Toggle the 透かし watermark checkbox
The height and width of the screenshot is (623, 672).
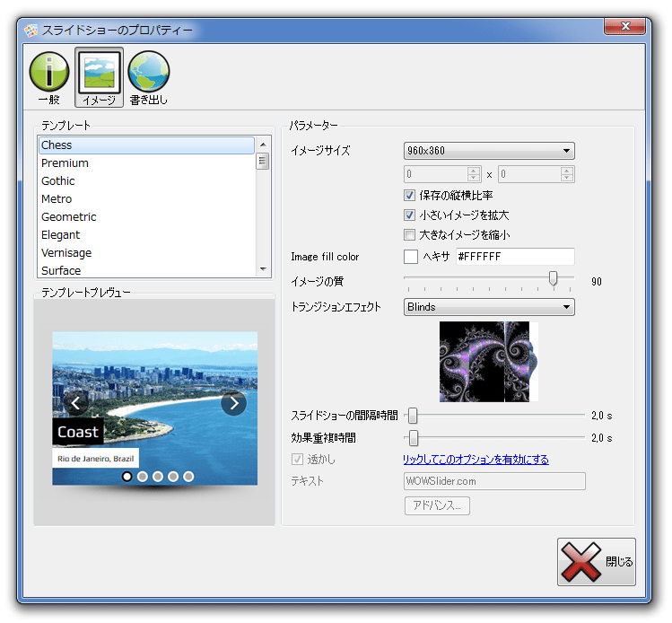point(297,460)
